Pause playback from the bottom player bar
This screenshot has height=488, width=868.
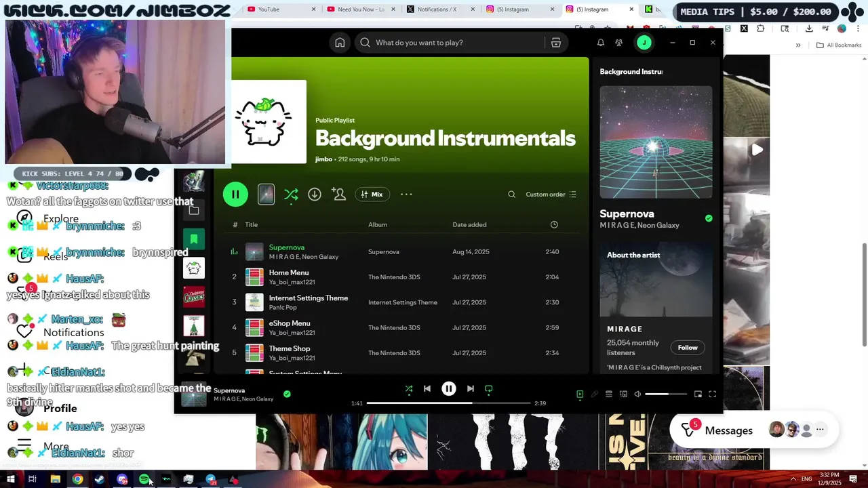449,388
